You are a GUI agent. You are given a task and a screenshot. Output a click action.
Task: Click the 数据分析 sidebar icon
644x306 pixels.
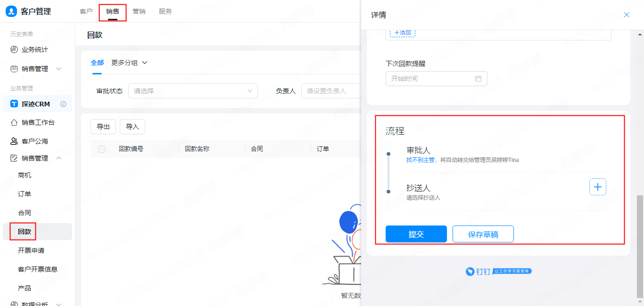tap(14, 304)
